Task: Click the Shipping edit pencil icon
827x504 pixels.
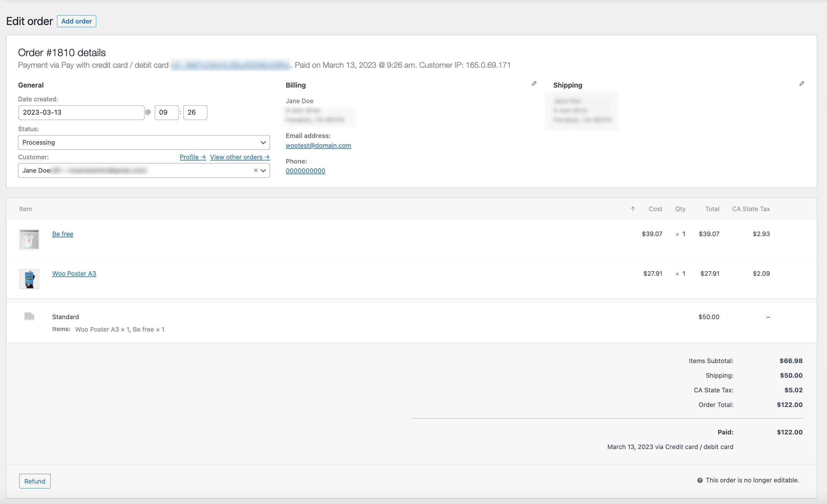Action: click(x=801, y=84)
